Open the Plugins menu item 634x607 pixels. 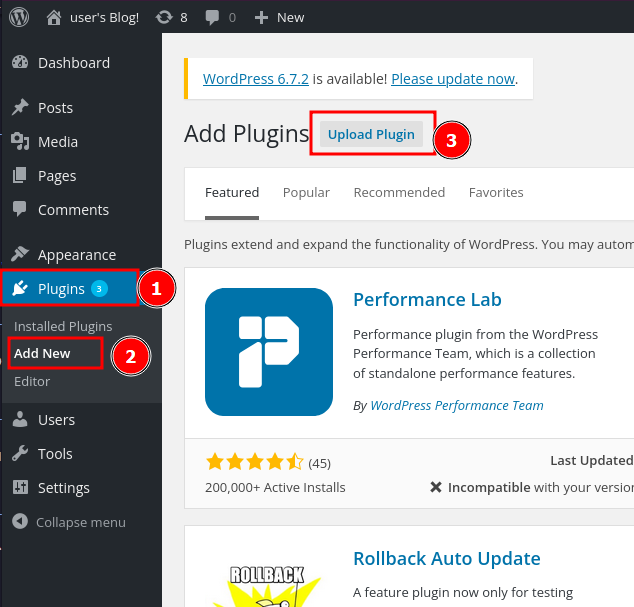61,289
